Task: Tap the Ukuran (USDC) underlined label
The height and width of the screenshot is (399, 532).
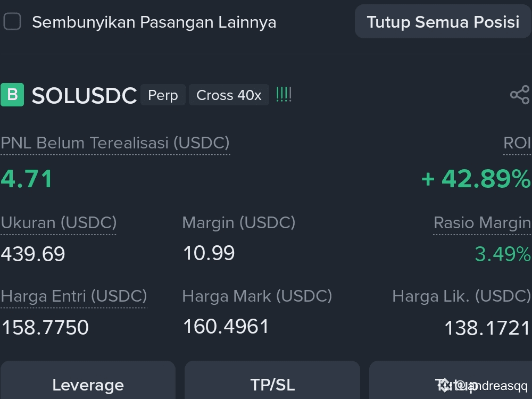Action: click(x=59, y=223)
